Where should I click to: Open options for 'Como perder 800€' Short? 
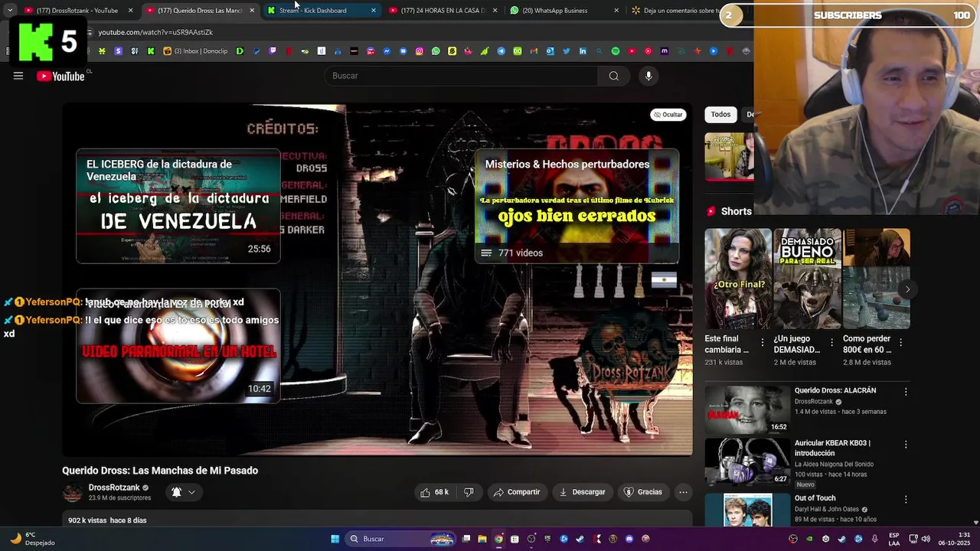pos(900,343)
